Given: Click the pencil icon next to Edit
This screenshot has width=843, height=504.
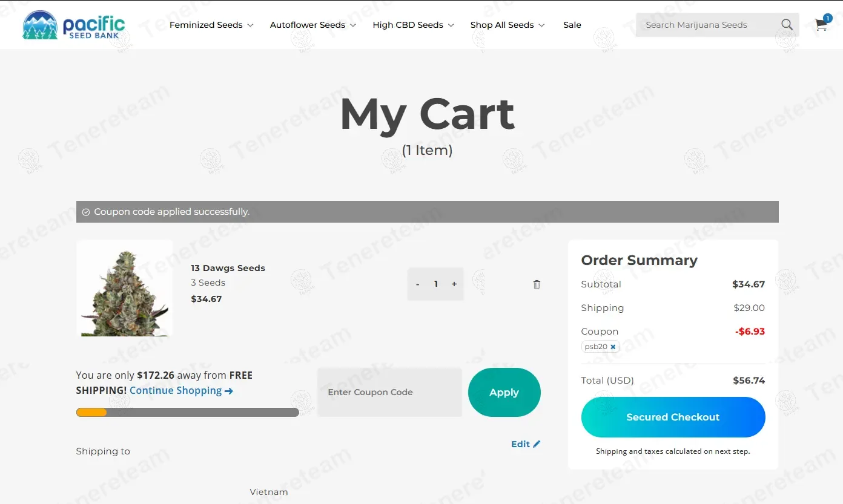Looking at the screenshot, I should (x=537, y=444).
